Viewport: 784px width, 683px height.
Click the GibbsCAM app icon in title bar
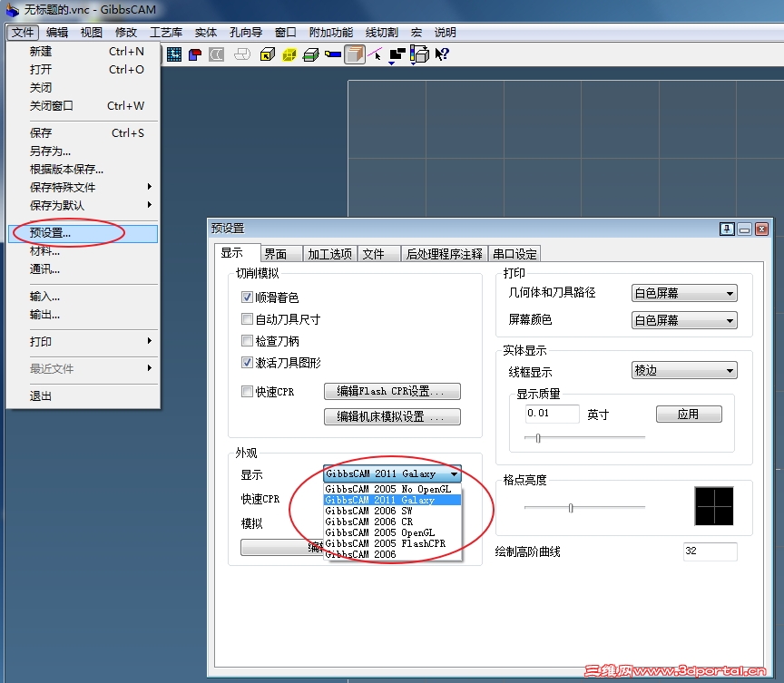[x=12, y=9]
